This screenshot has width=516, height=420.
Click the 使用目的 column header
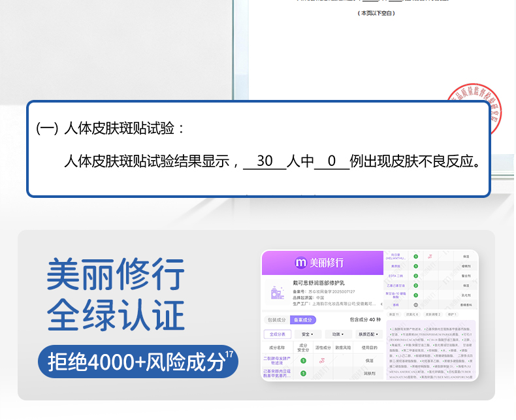click(369, 347)
